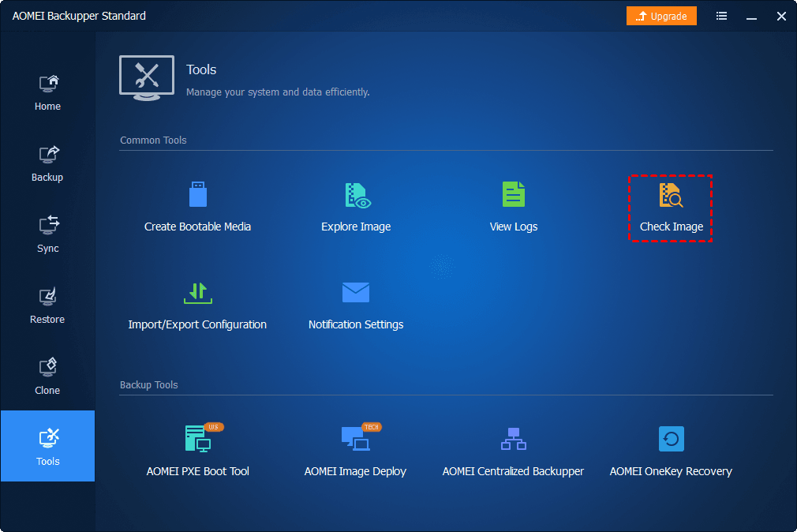Switch to the Backup sidebar tab
Image resolution: width=797 pixels, height=532 pixels.
tap(48, 163)
